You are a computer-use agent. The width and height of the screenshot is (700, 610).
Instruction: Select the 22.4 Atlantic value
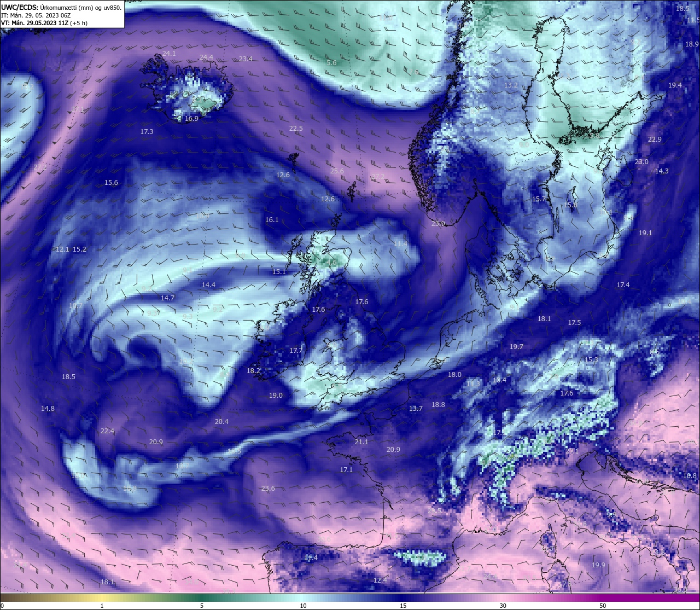click(x=107, y=431)
